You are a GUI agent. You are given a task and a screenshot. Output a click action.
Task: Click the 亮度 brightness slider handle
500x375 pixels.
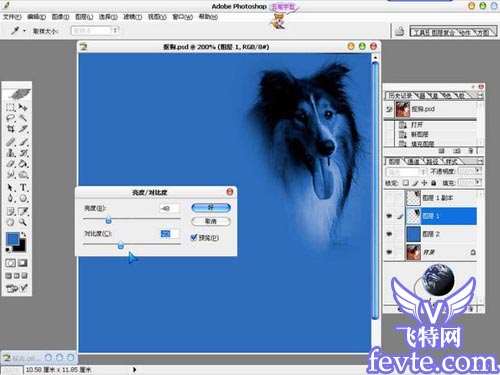point(108,220)
